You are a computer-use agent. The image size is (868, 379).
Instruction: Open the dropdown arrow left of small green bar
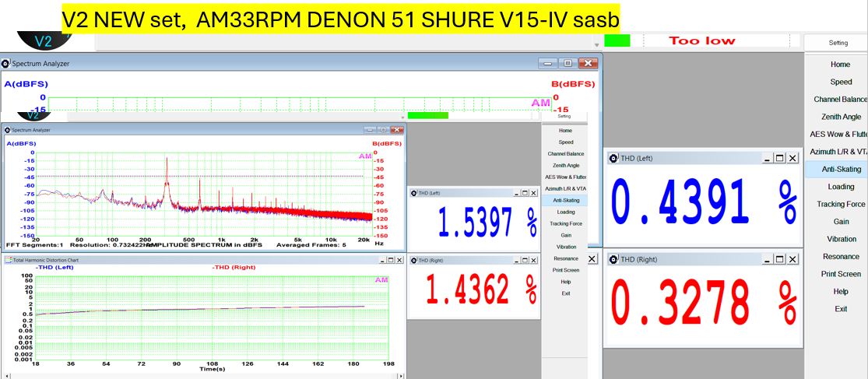[403, 118]
